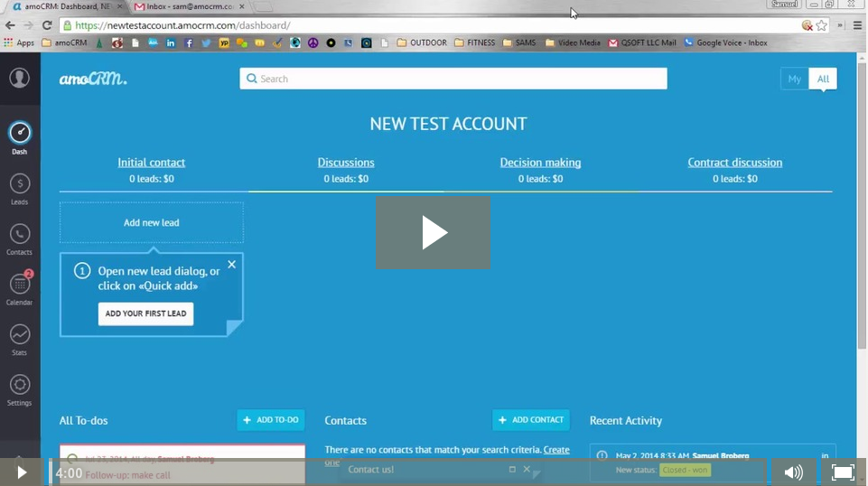Click the Discussions stage link
868x486 pixels.
click(x=346, y=163)
